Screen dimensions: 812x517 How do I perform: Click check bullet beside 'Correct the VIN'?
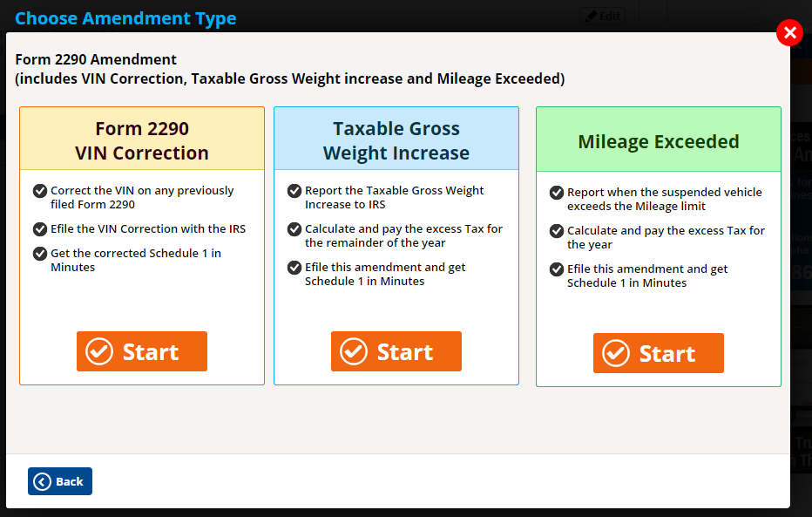point(40,191)
